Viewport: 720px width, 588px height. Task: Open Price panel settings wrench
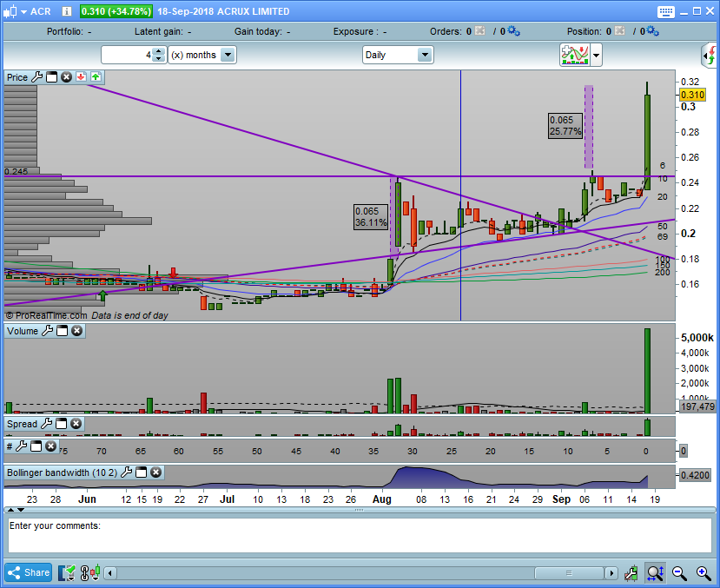pyautogui.click(x=36, y=77)
